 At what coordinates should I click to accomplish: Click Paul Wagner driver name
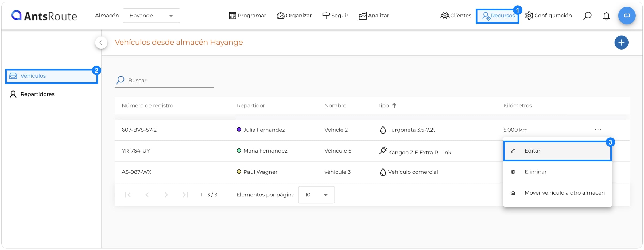click(x=260, y=172)
